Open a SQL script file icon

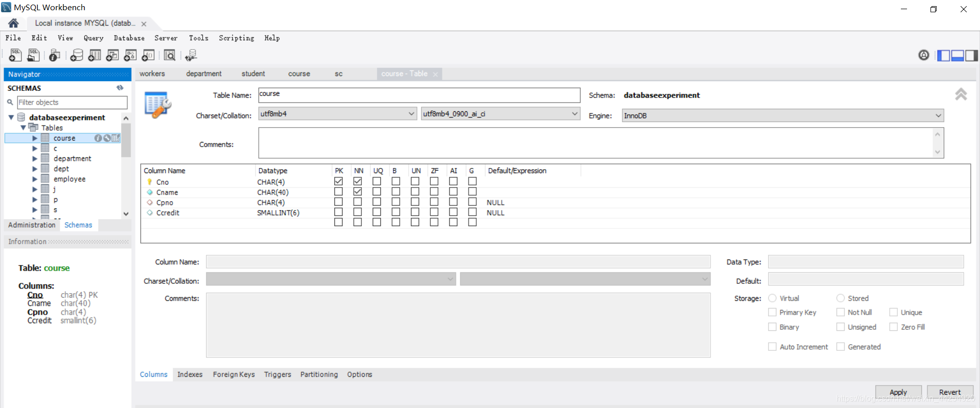point(33,55)
